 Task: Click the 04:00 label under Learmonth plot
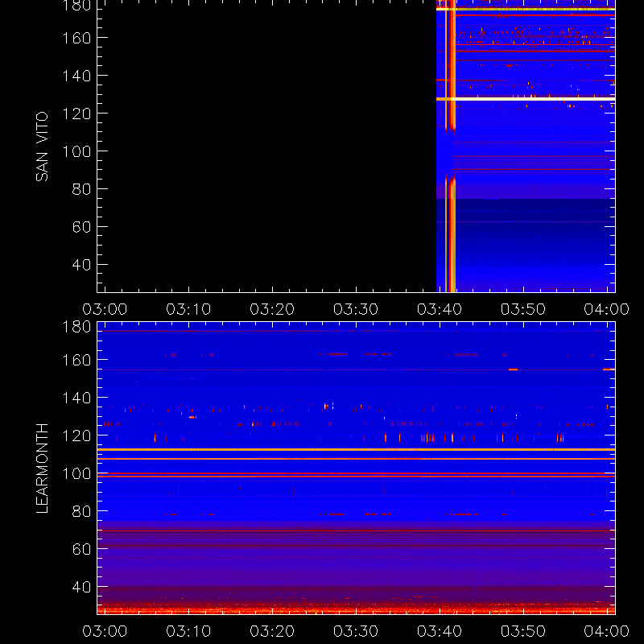click(x=607, y=631)
